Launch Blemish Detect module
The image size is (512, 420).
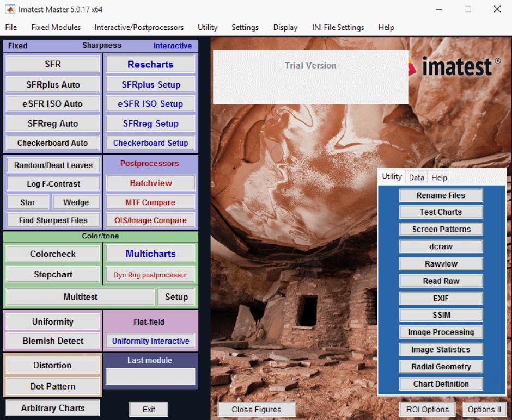pyautogui.click(x=53, y=341)
